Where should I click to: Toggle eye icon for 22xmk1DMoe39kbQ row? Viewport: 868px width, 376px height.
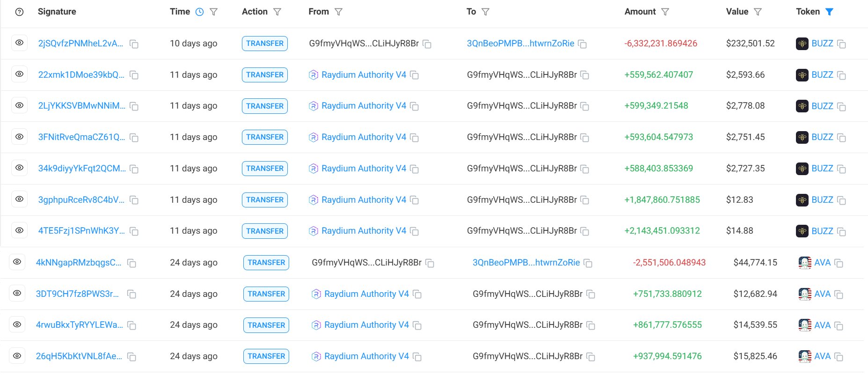coord(19,74)
